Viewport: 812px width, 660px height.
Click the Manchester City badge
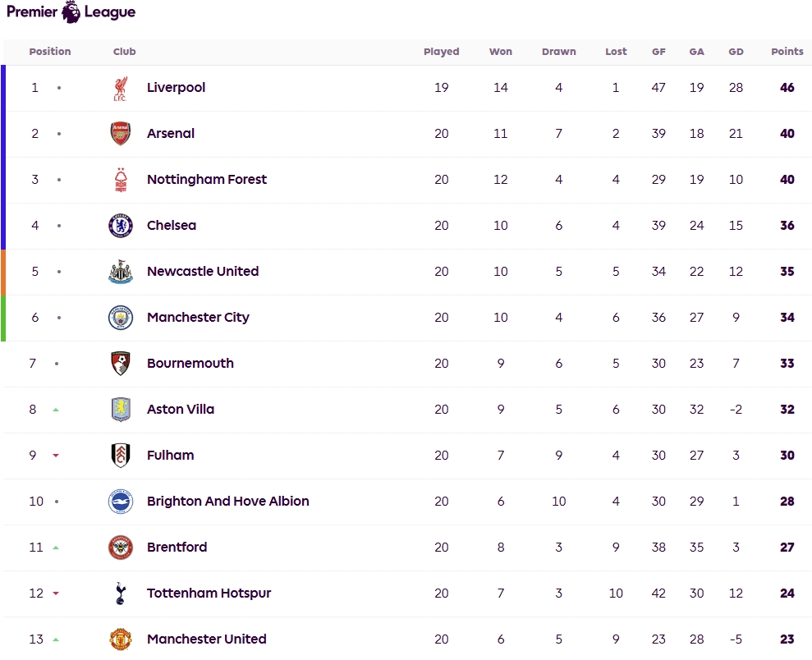click(121, 318)
